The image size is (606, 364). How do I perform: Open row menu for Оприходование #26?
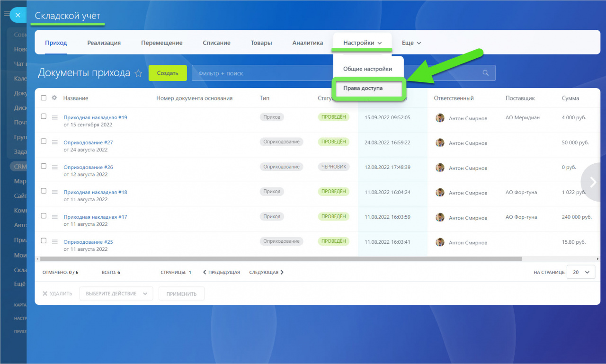[x=55, y=167]
